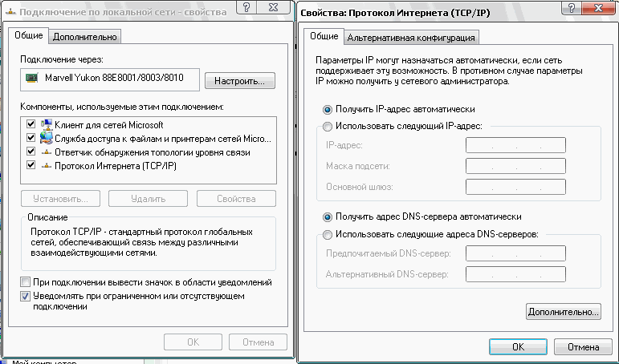Click the local connection window title icon
619x364 pixels.
click(x=10, y=12)
